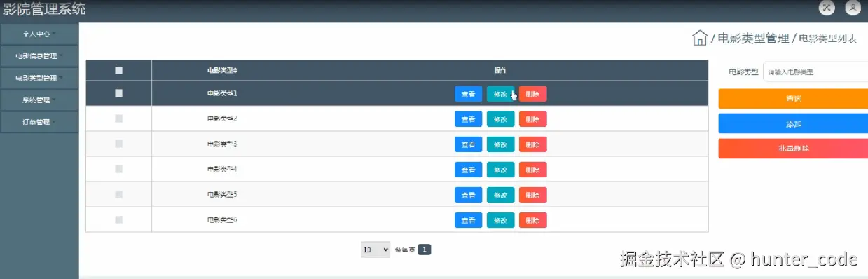The height and width of the screenshot is (279, 868).
Task: Check the box for 电影类型3 row
Action: click(118, 144)
